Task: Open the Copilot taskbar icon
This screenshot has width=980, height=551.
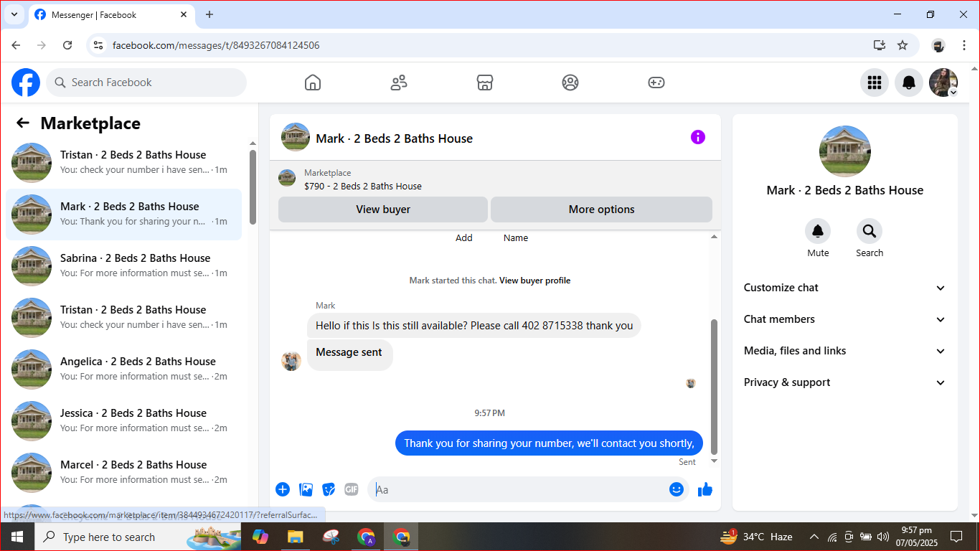Action: [x=260, y=537]
